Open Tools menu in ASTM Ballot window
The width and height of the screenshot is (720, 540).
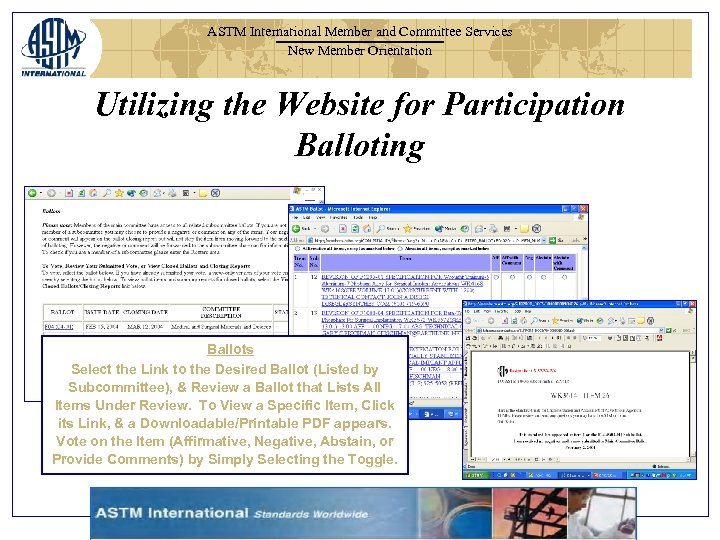point(358,217)
